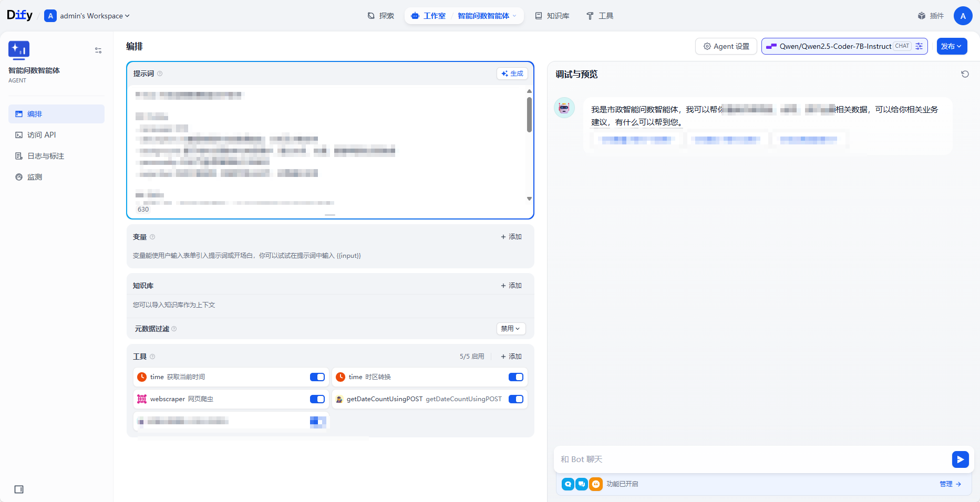Expand the admin's Workspace dropdown
The image size is (980, 502).
click(x=87, y=16)
